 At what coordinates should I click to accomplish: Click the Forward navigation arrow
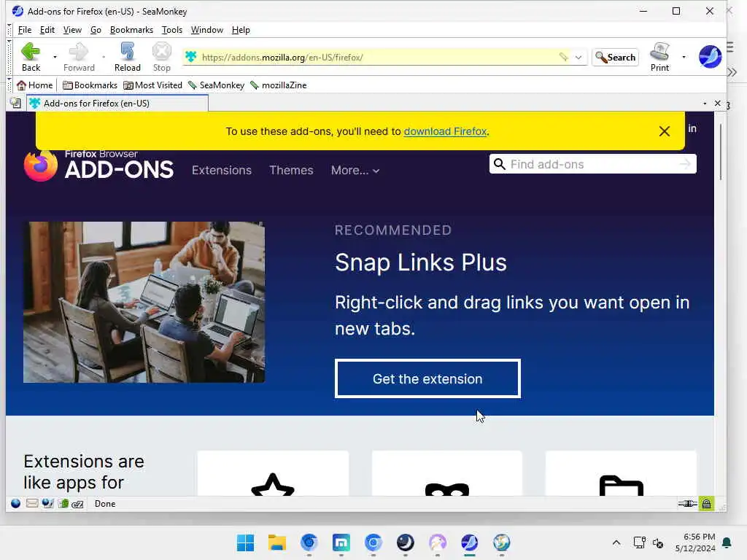tap(79, 56)
